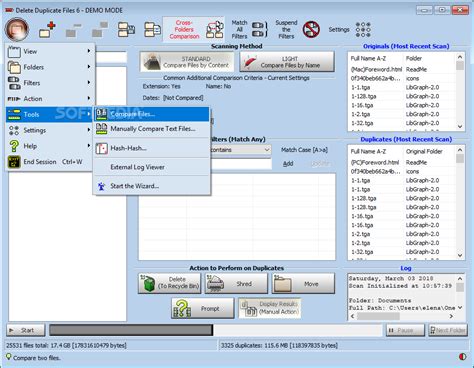Open the Settings submenu in the menu
This screenshot has height=368, width=474.
coord(49,130)
